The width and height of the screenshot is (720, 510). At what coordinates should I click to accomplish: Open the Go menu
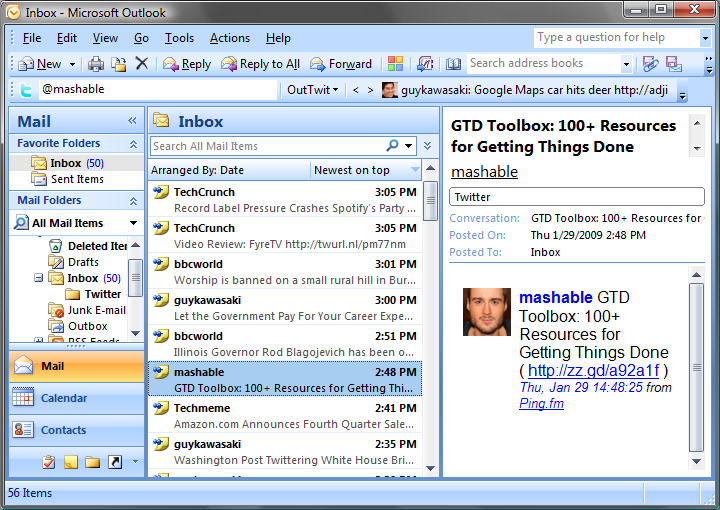[x=141, y=38]
